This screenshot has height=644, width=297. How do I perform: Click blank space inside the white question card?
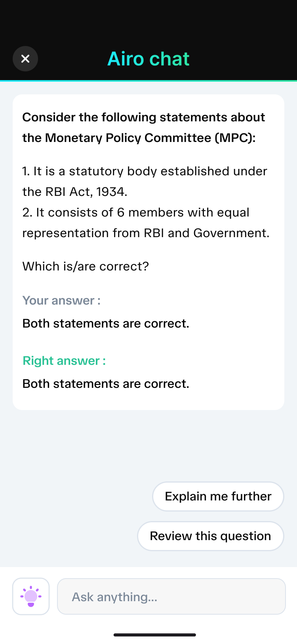pos(238,349)
